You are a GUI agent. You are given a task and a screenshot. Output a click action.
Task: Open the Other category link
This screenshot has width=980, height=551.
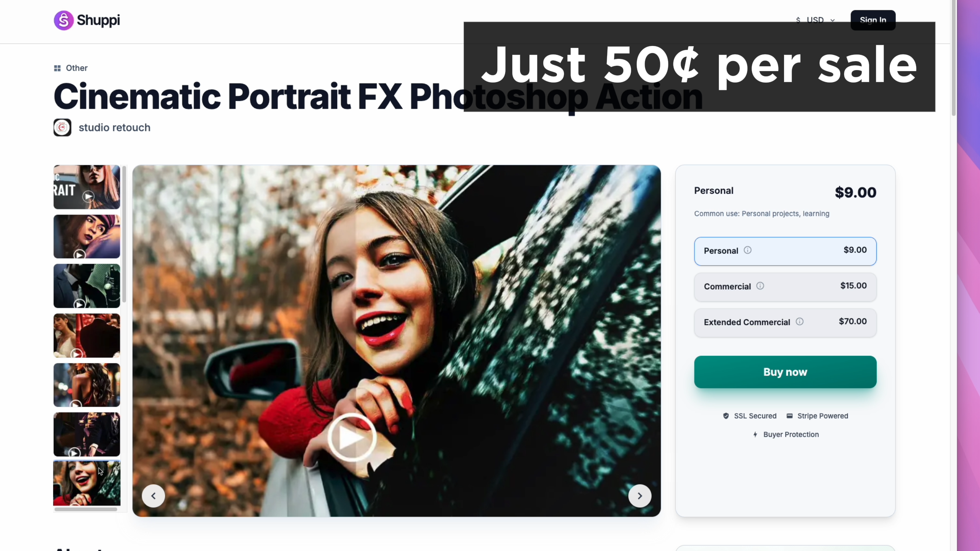click(77, 68)
